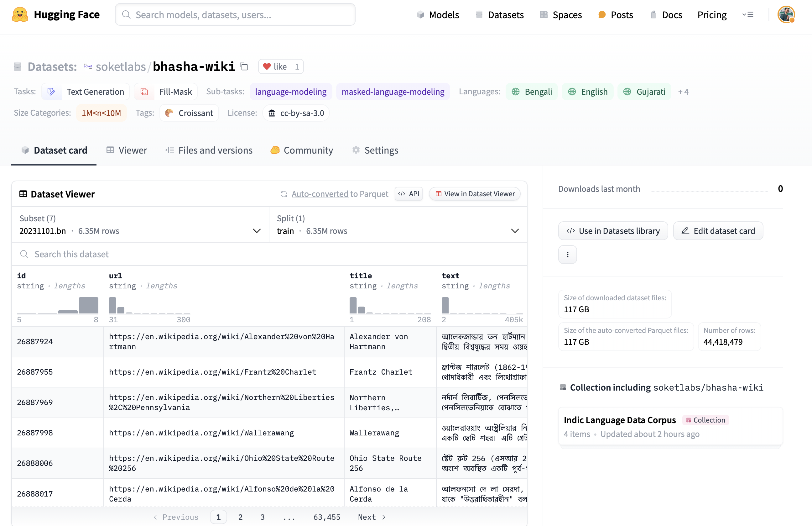Open the Models menu item
The width and height of the screenshot is (812, 526).
click(x=438, y=15)
